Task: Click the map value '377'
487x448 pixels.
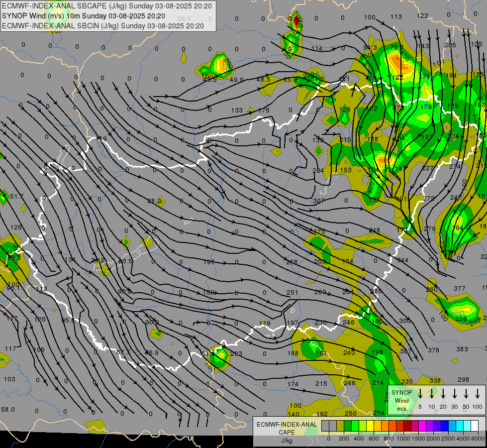Action: pyautogui.click(x=460, y=289)
